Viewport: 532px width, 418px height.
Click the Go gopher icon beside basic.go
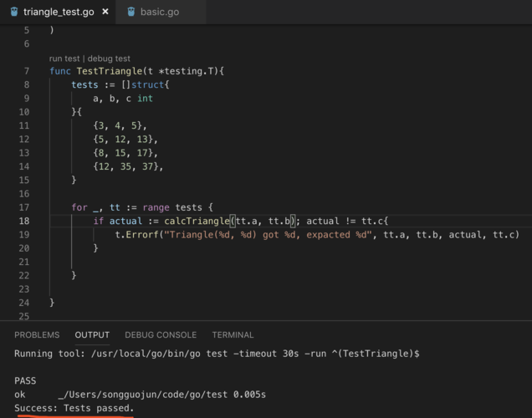pos(131,13)
